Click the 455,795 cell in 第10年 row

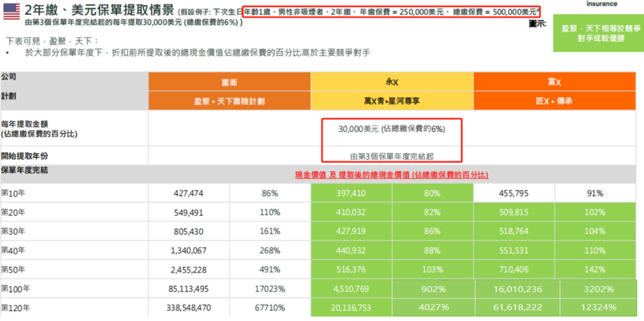coord(513,193)
